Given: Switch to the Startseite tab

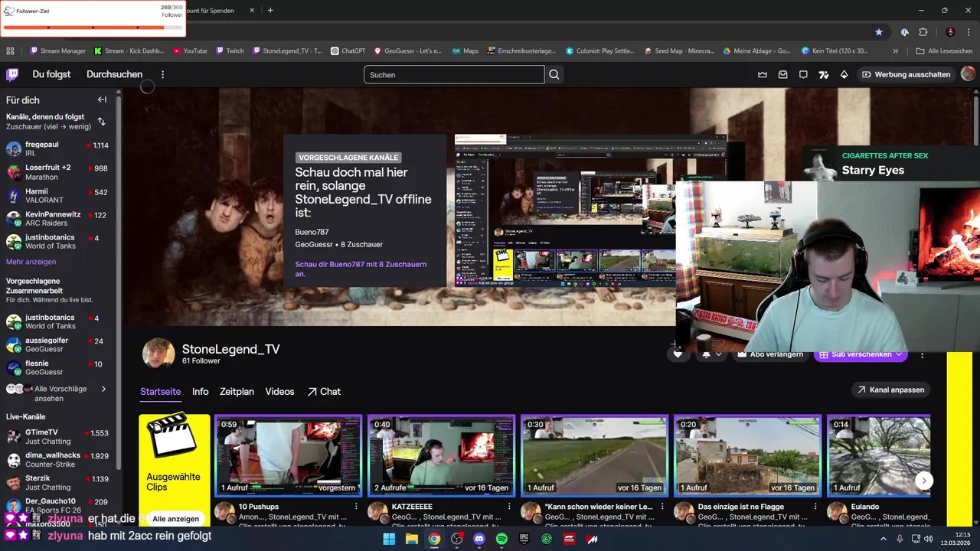Looking at the screenshot, I should pyautogui.click(x=160, y=391).
